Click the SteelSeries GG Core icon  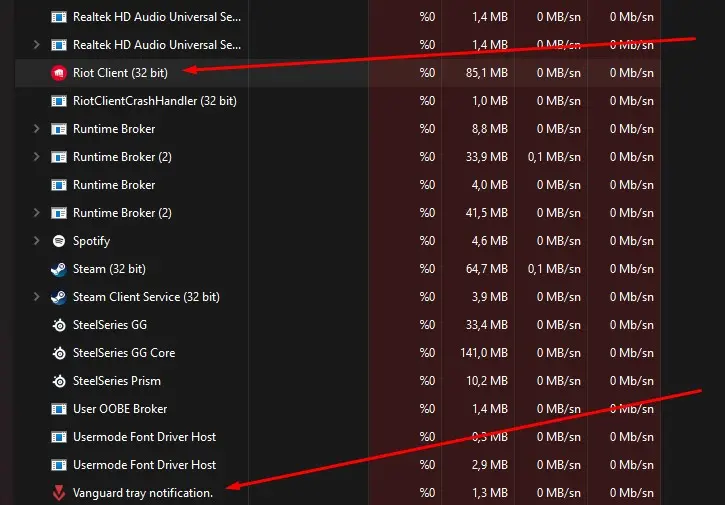click(58, 353)
